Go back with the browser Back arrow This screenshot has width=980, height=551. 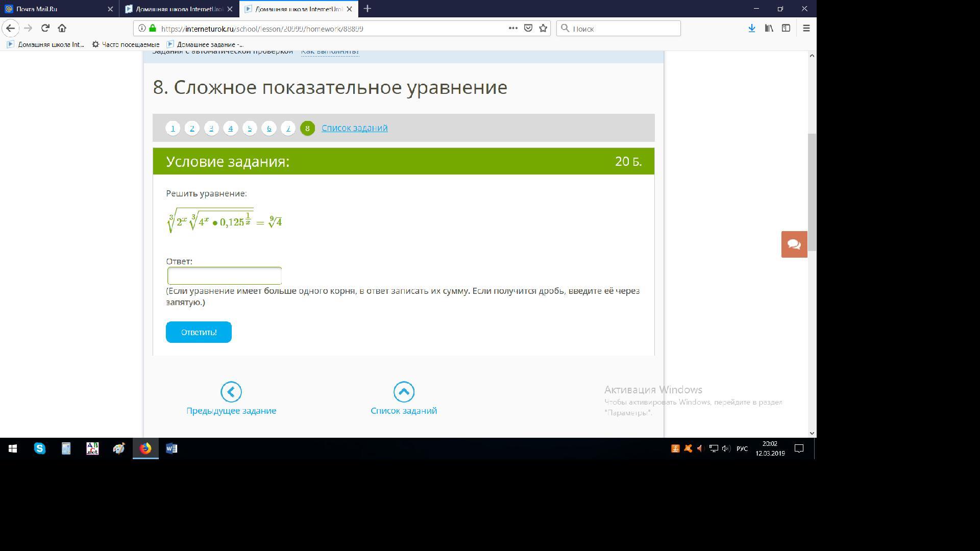[10, 28]
